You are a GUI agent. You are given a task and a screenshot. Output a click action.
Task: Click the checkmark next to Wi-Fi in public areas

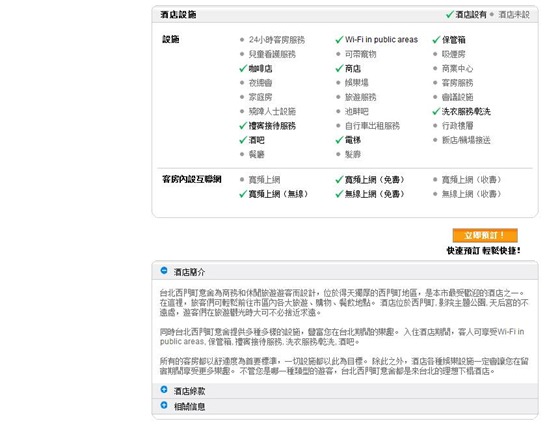[x=339, y=40]
